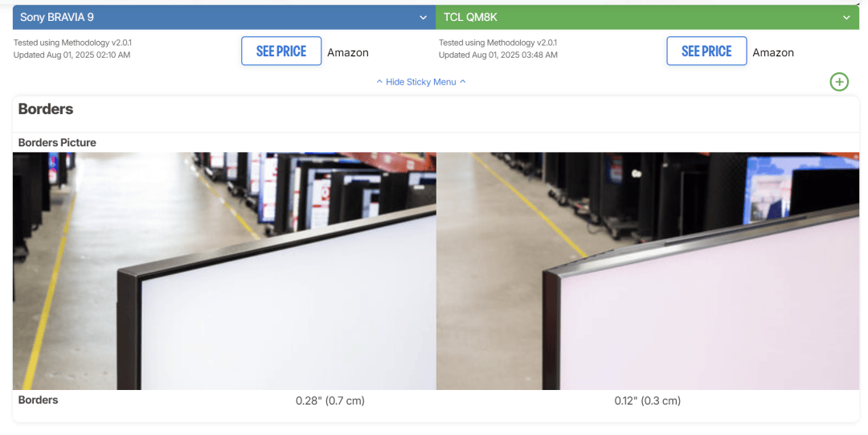Open the TCL QM8K borders photo
The image size is (868, 435).
coord(648,271)
